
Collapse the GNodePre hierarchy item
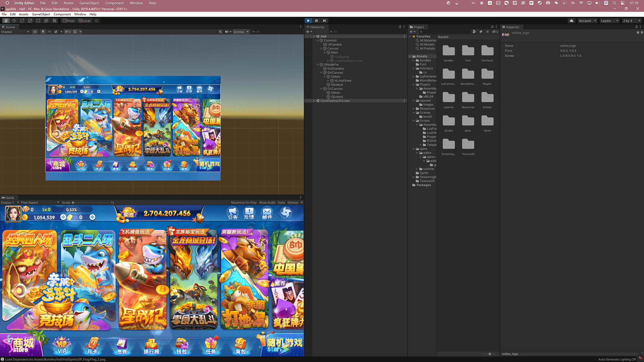pos(318,65)
